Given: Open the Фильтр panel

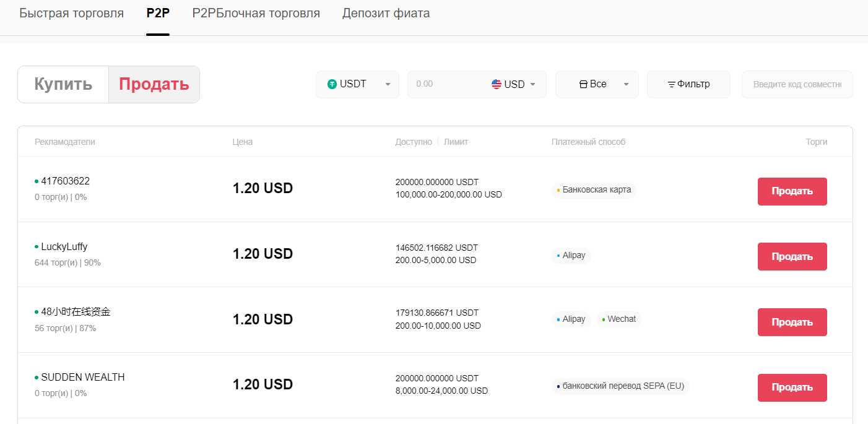Looking at the screenshot, I should 688,84.
